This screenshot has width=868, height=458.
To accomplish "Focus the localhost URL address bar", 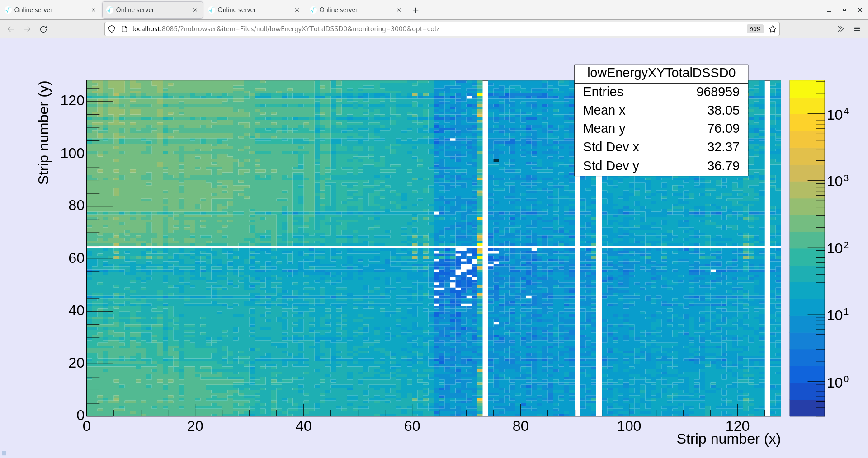I will [x=407, y=29].
